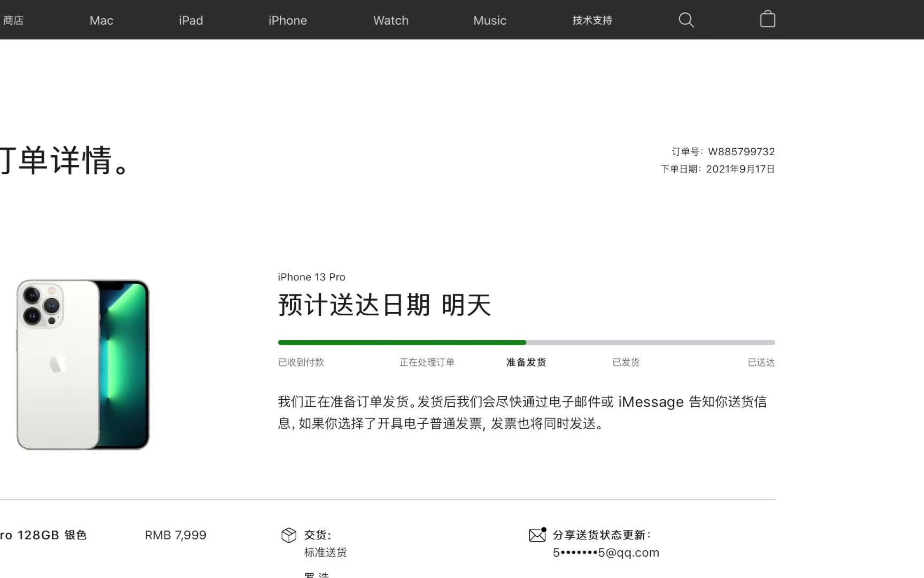924x578 pixels.
Task: Open the 技术支持 navigation item
Action: point(592,20)
